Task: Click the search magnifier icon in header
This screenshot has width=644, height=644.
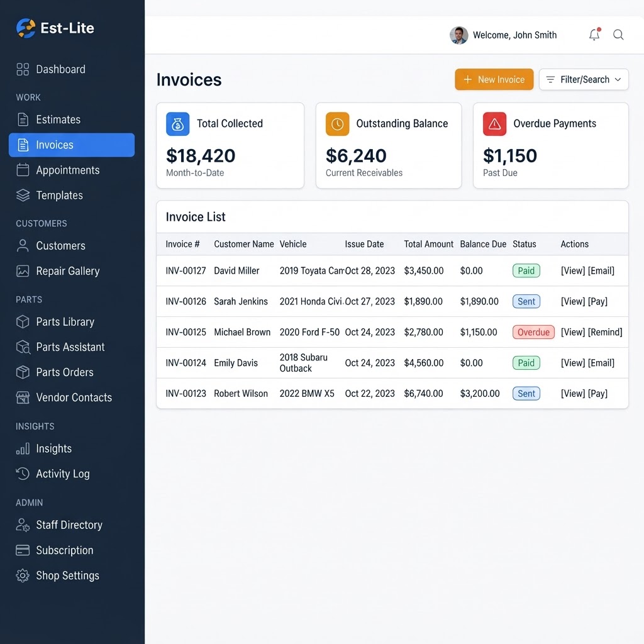Action: [x=618, y=35]
